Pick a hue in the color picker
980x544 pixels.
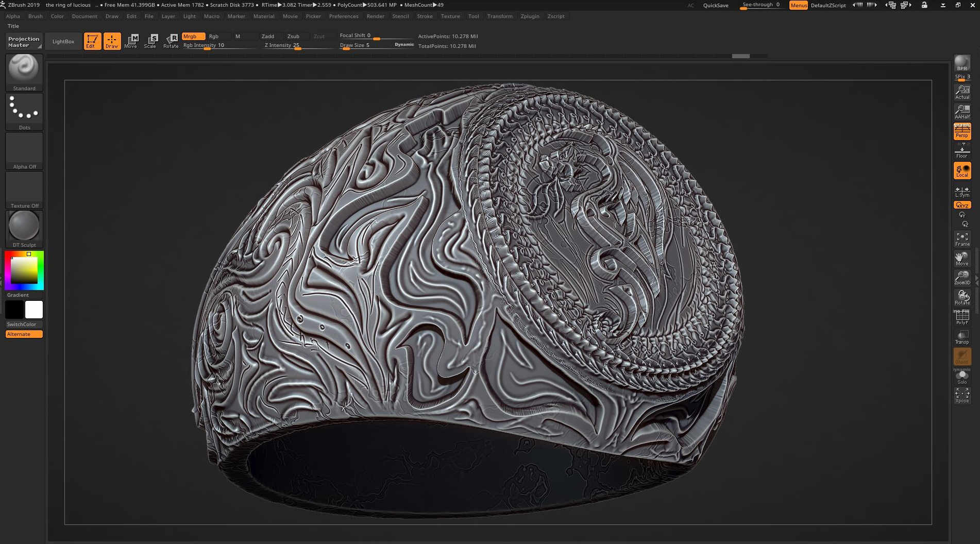(x=24, y=270)
